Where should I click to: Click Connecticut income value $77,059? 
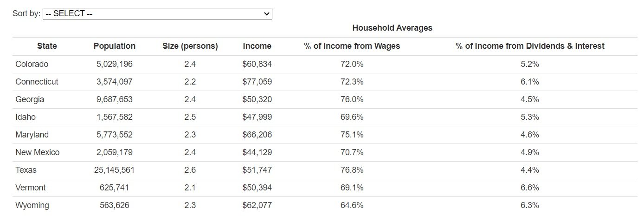click(257, 82)
